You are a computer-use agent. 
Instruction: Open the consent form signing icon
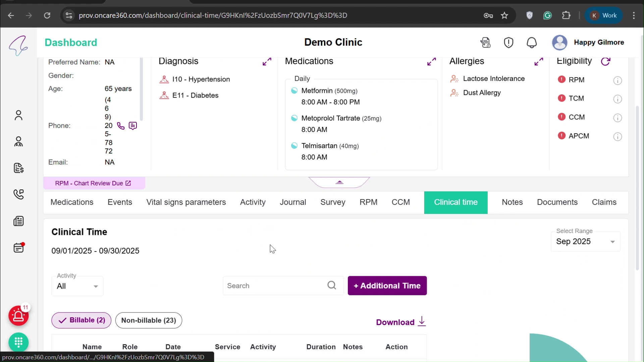point(485,43)
